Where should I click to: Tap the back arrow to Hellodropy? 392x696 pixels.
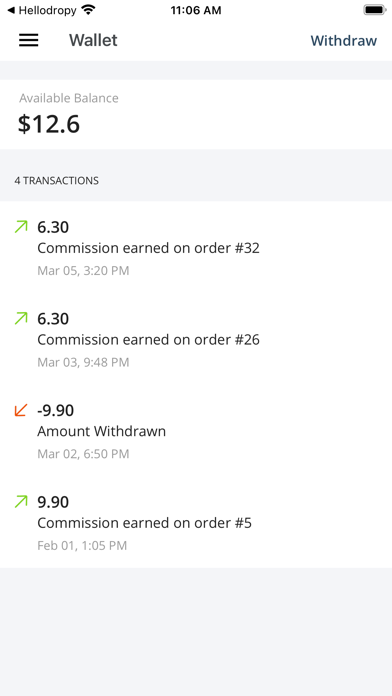[11, 10]
